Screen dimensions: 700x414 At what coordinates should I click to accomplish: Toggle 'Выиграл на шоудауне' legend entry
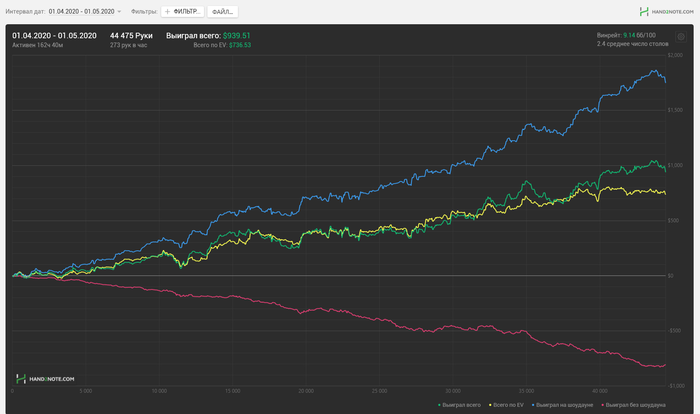562,405
